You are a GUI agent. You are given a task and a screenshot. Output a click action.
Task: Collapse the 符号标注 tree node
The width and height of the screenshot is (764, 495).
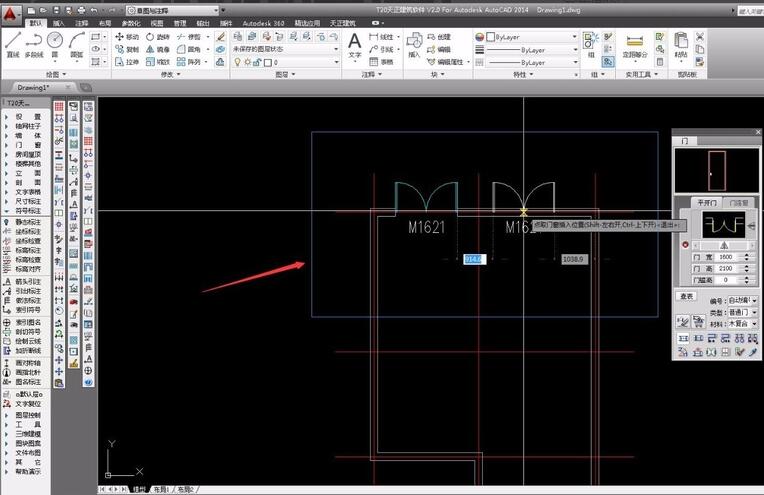click(x=6, y=210)
